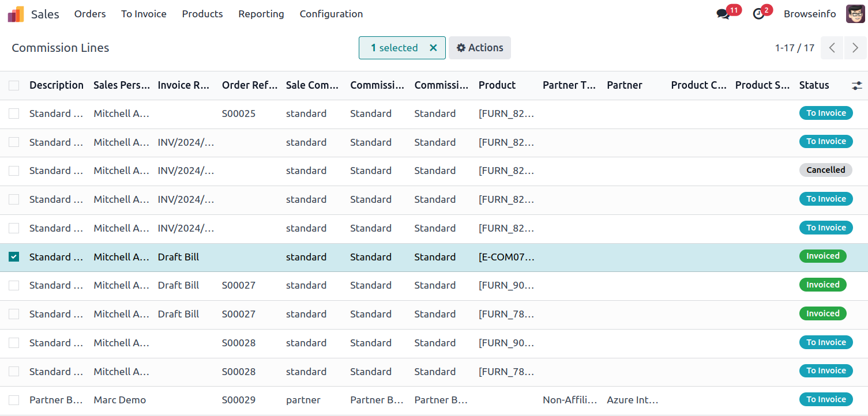Sort by the Status column header

(814, 85)
